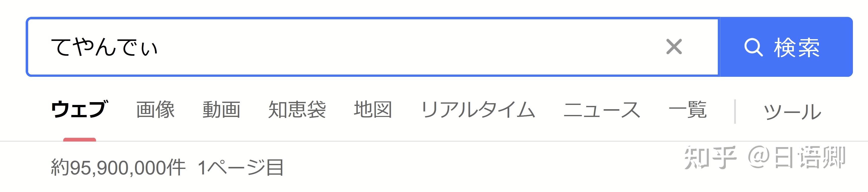The height and width of the screenshot is (192, 868).
Task: Expand the 一覧 menu
Action: coord(688,110)
